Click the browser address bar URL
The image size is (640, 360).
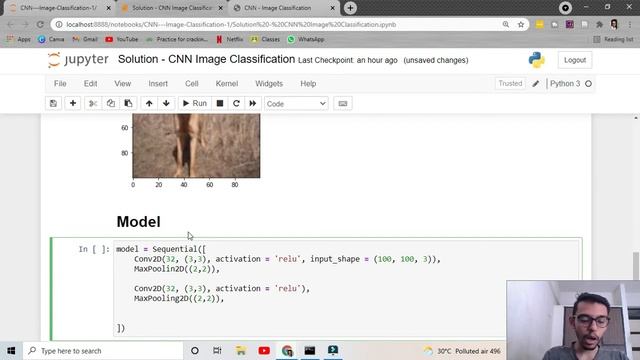(231, 24)
